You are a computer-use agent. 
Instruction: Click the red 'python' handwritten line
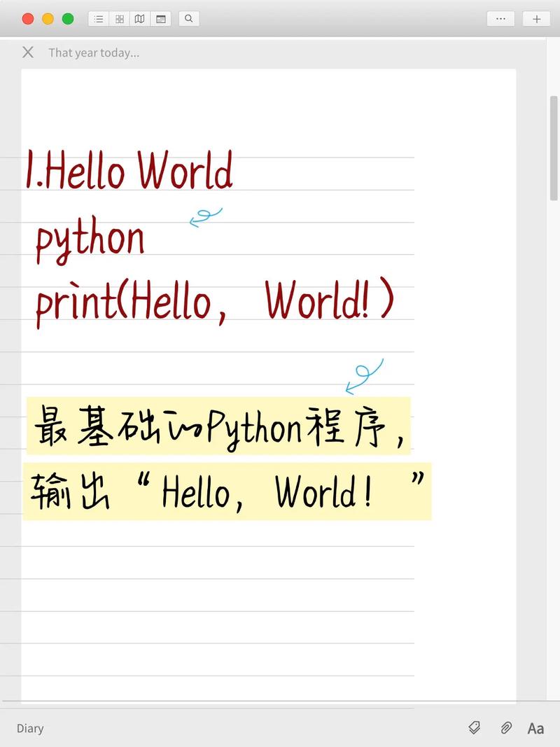point(90,239)
